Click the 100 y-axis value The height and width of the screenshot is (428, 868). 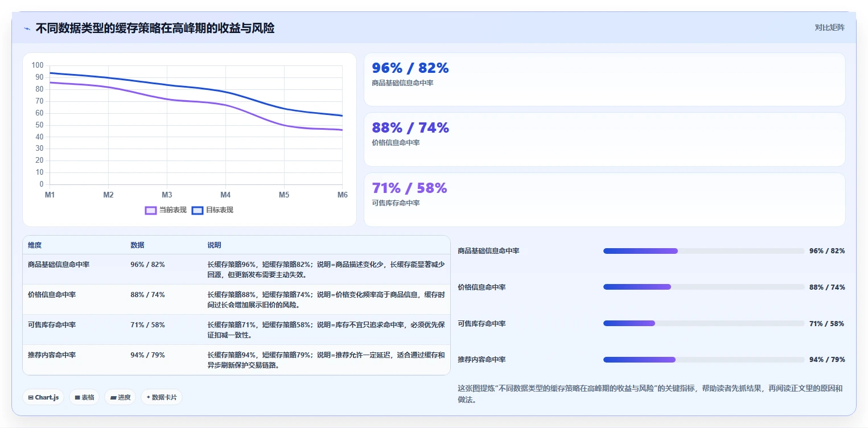(x=38, y=65)
